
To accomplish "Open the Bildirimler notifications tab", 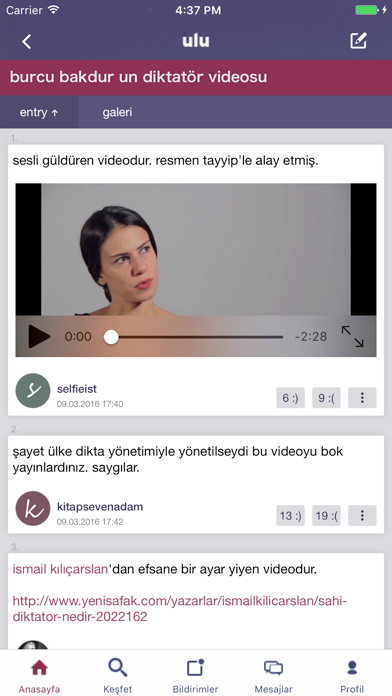I will (195, 676).
